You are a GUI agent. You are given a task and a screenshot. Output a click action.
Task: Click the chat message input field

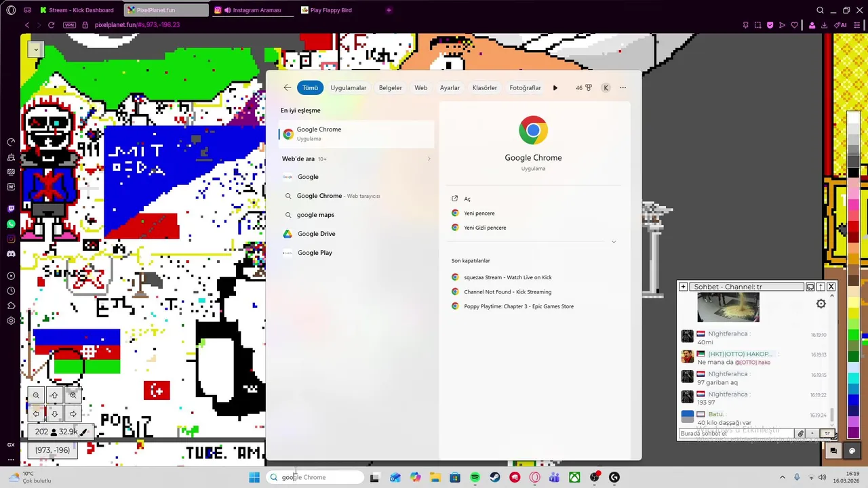pos(736,433)
